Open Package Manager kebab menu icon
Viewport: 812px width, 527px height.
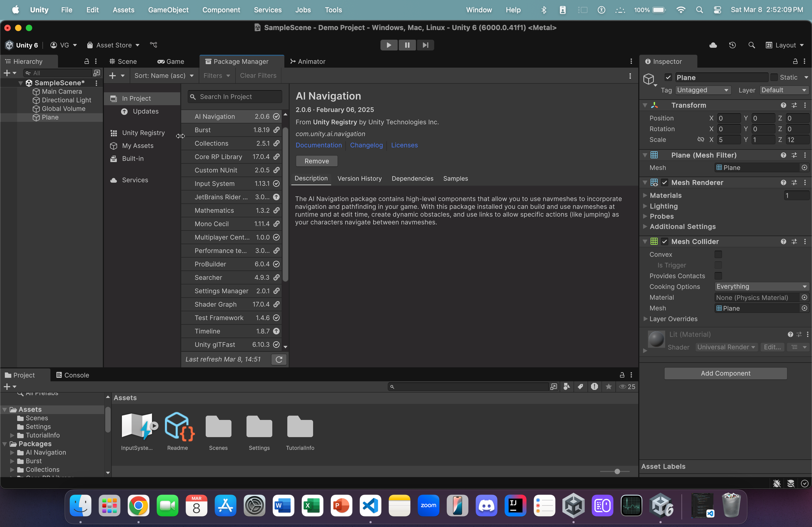[630, 76]
